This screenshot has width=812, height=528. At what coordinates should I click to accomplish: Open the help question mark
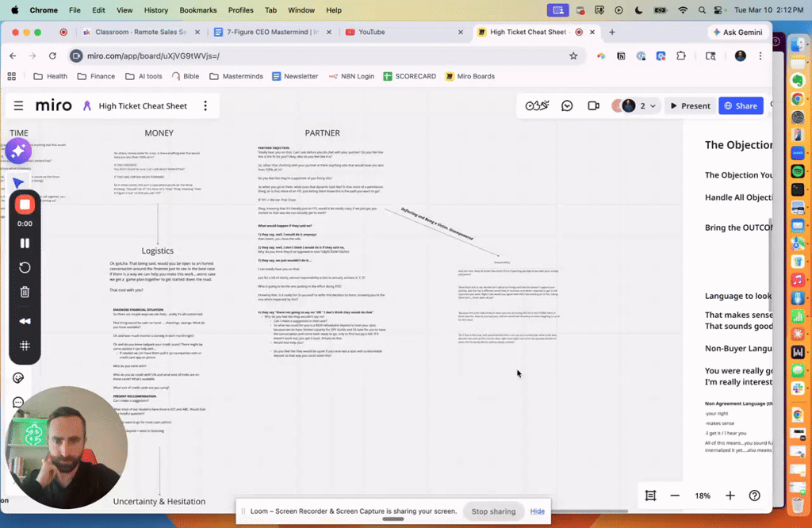click(755, 495)
